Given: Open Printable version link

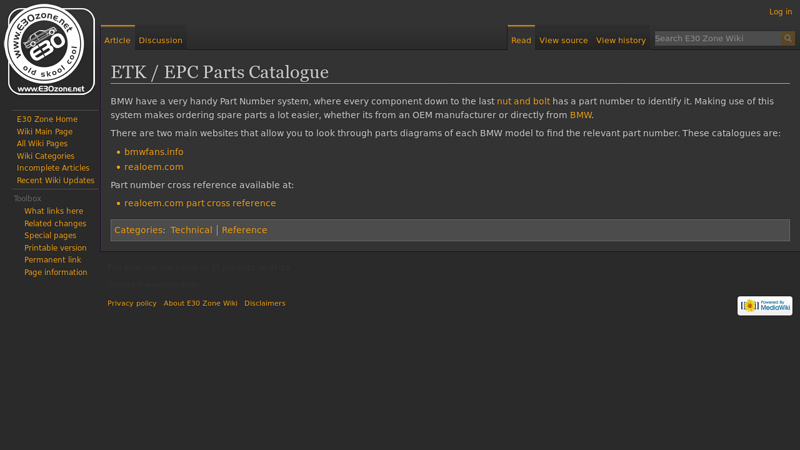Looking at the screenshot, I should [x=55, y=248].
